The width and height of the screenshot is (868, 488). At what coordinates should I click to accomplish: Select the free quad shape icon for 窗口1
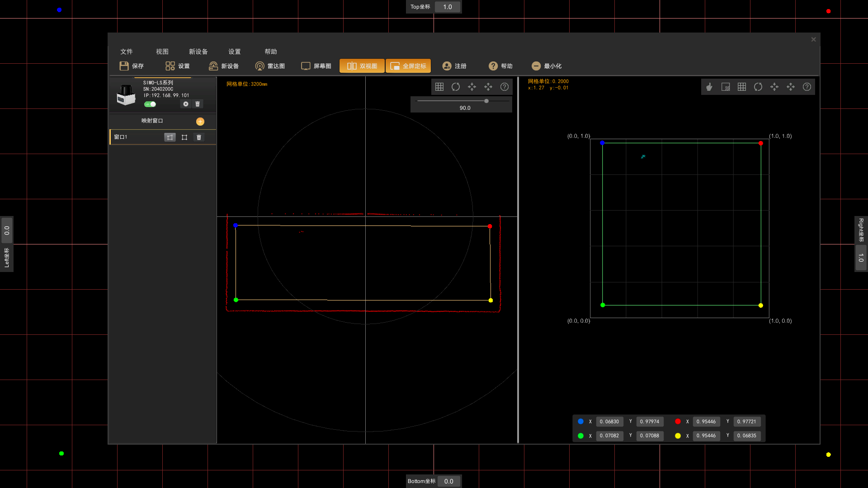point(170,137)
